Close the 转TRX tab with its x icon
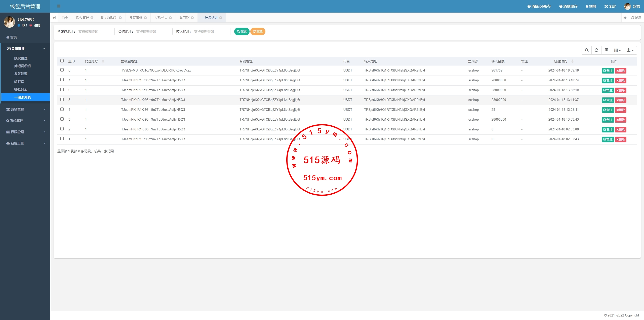Image resolution: width=644 pixels, height=320 pixels. pos(192,18)
